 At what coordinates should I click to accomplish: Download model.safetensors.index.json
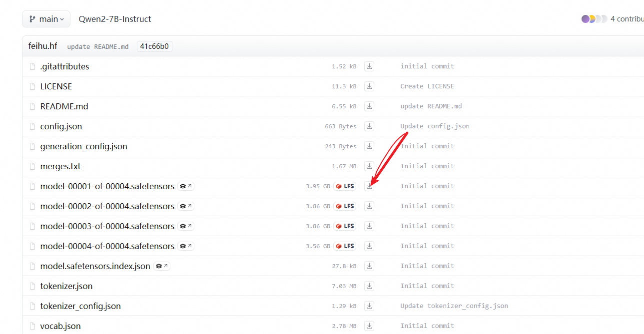point(369,266)
